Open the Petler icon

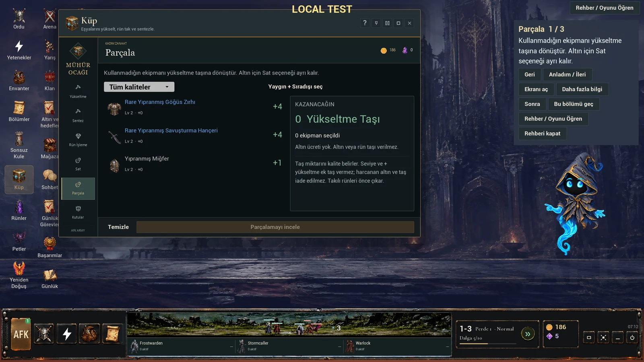pyautogui.click(x=19, y=241)
